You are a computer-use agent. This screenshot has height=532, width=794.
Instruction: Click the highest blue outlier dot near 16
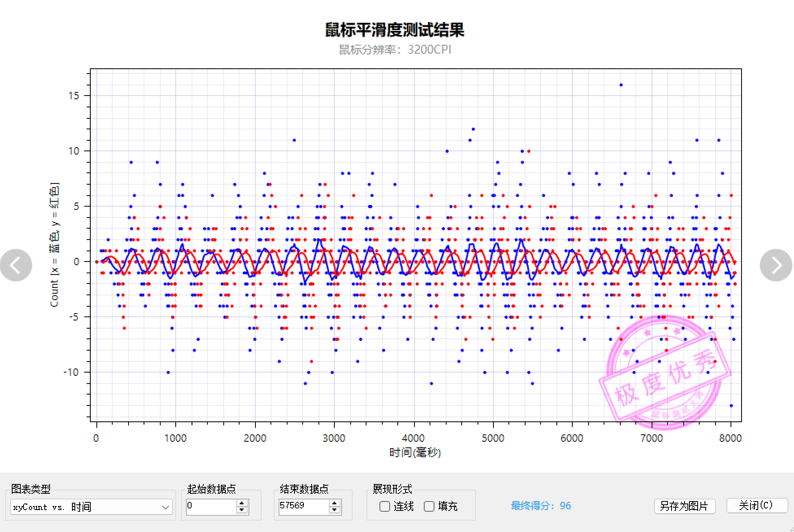tap(621, 85)
